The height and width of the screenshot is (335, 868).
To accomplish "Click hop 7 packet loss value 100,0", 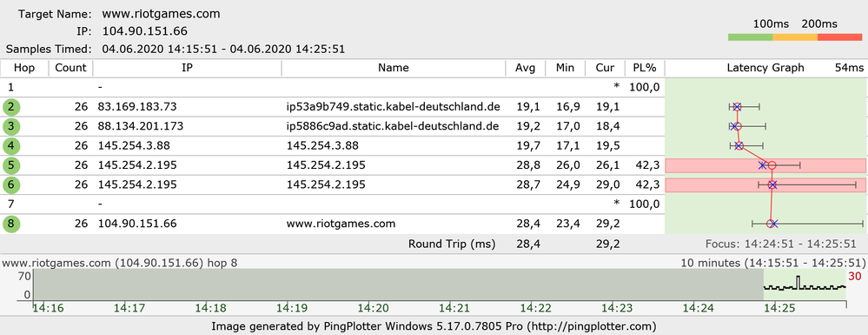I will [x=645, y=204].
